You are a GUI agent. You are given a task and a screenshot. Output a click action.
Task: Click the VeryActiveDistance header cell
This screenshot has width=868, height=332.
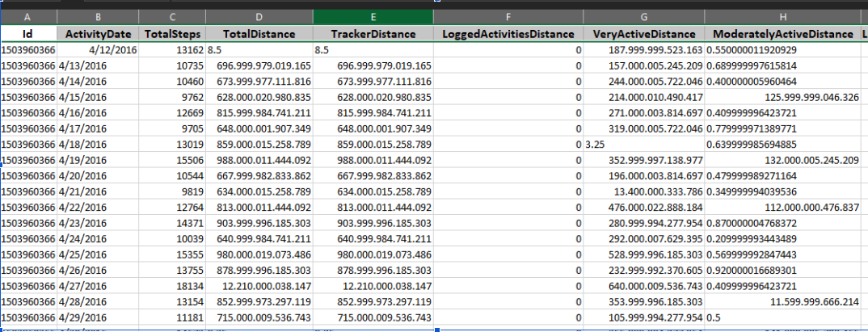644,34
